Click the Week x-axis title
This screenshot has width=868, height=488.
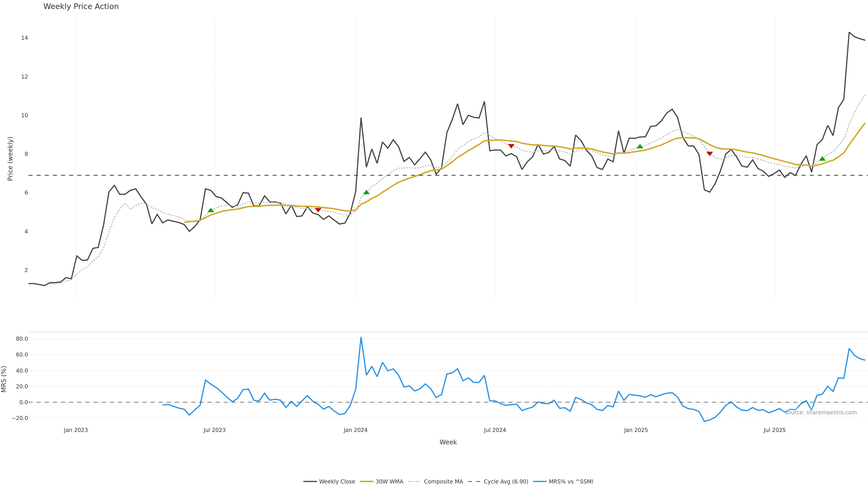448,442
